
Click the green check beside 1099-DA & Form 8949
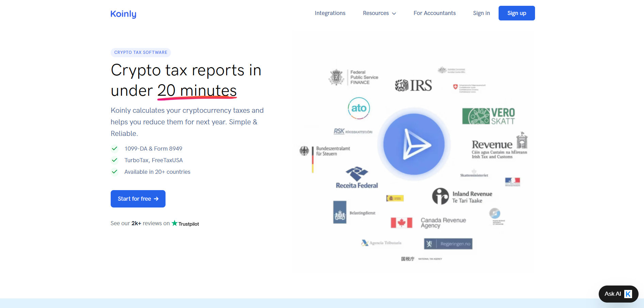tap(115, 149)
